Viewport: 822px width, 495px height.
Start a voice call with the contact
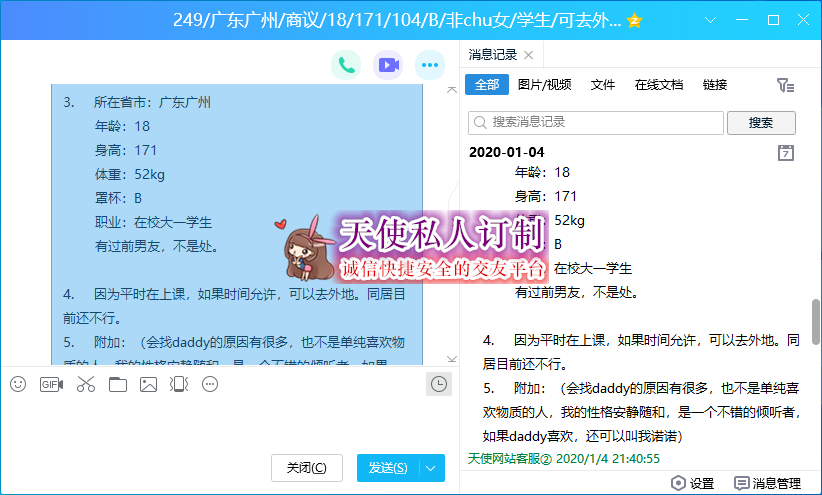click(347, 66)
